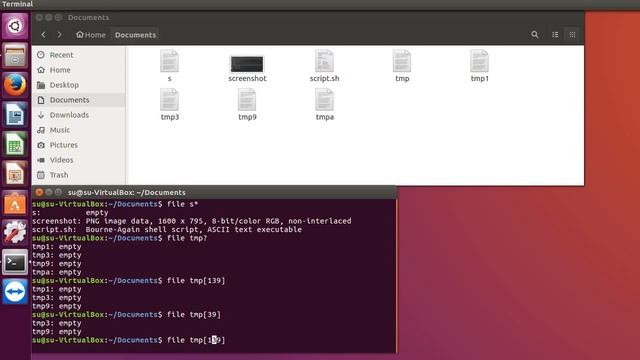
Task: Launch LibreOffice Writer from the launcher
Action: coord(15,115)
